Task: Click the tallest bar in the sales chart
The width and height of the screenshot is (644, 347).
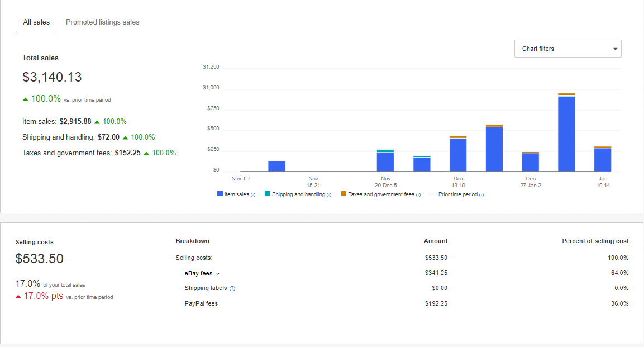Action: coord(566,134)
